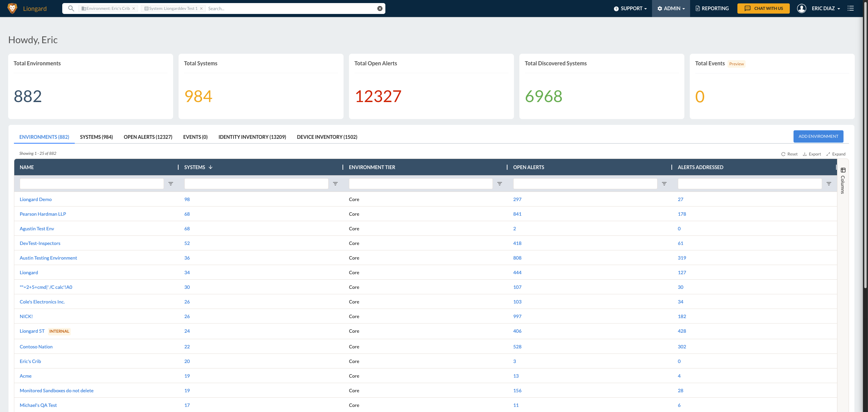Open the Support dropdown menu
Viewport: 868px width, 412px height.
point(630,9)
